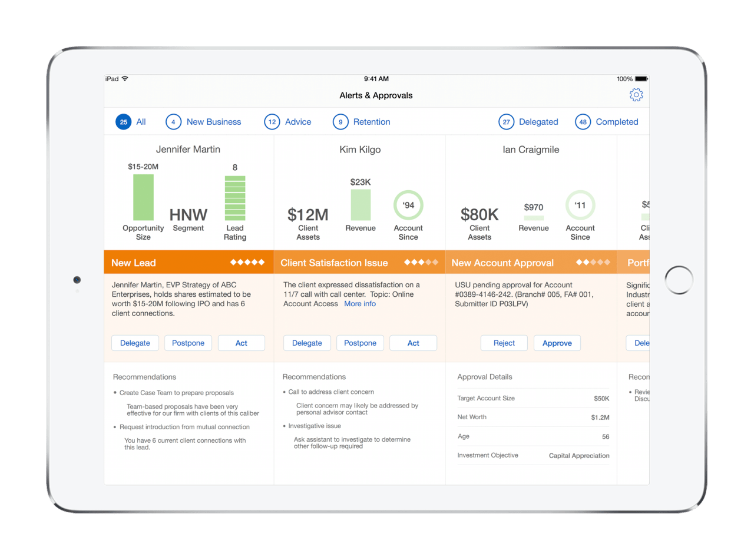Click the Client Satisfaction Issue priority diamonds
Viewport: 754px width, 560px height.
point(421,263)
